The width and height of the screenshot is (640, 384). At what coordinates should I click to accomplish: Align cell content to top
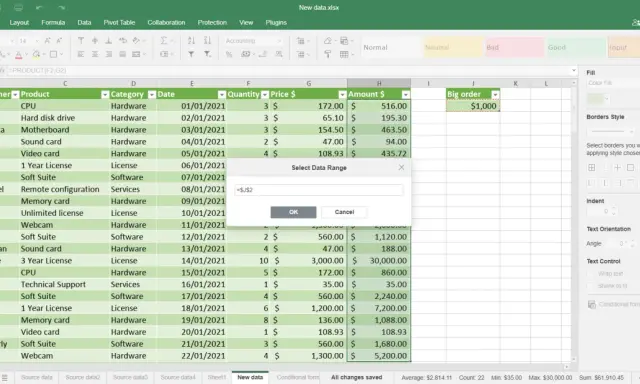coord(81,40)
